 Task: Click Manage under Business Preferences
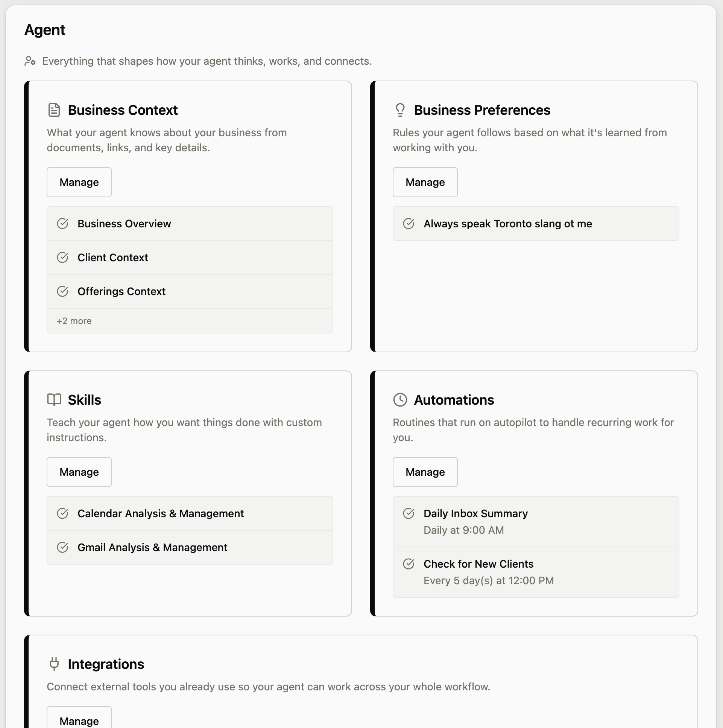click(425, 182)
